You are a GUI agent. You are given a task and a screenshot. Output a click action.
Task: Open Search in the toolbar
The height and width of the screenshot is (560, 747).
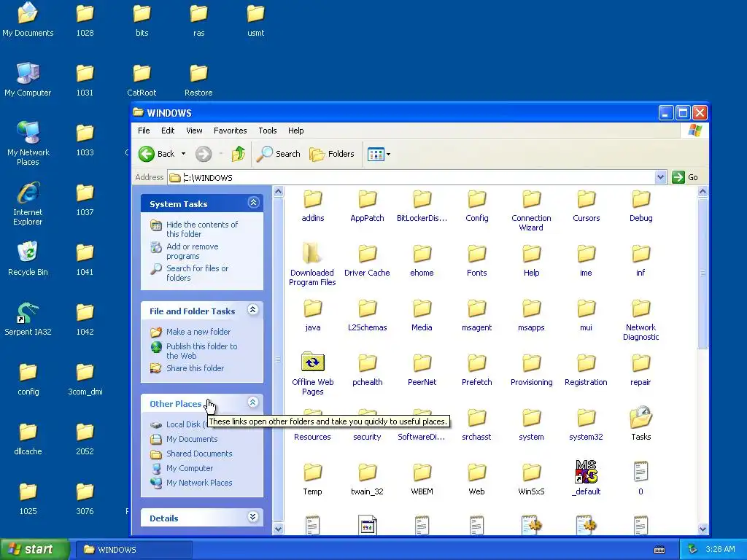pos(278,154)
